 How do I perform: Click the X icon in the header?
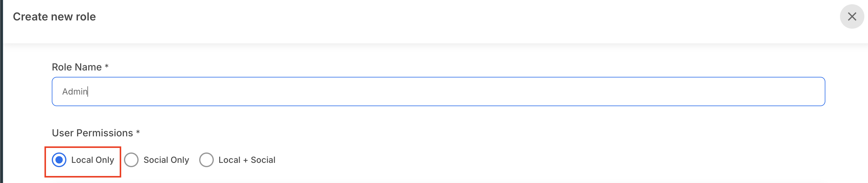tap(852, 16)
